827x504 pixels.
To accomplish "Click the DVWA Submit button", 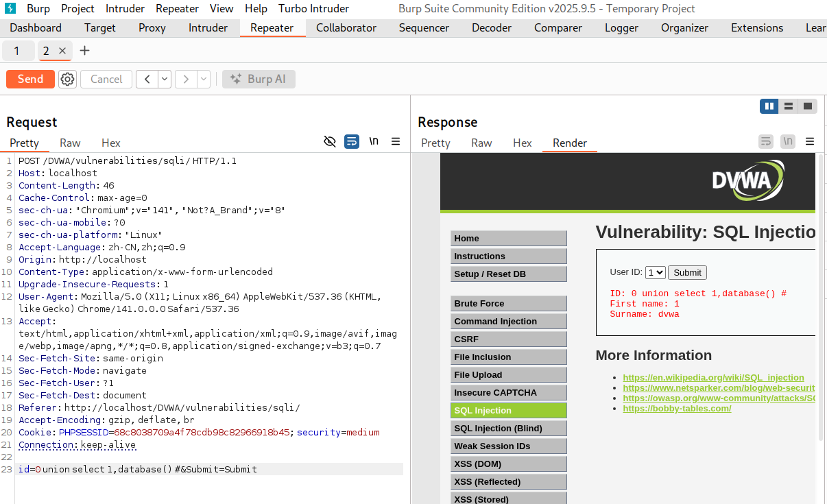I will pyautogui.click(x=687, y=272).
